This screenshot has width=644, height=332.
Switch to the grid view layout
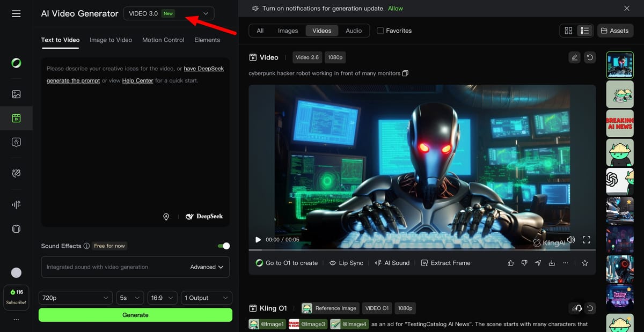(568, 31)
